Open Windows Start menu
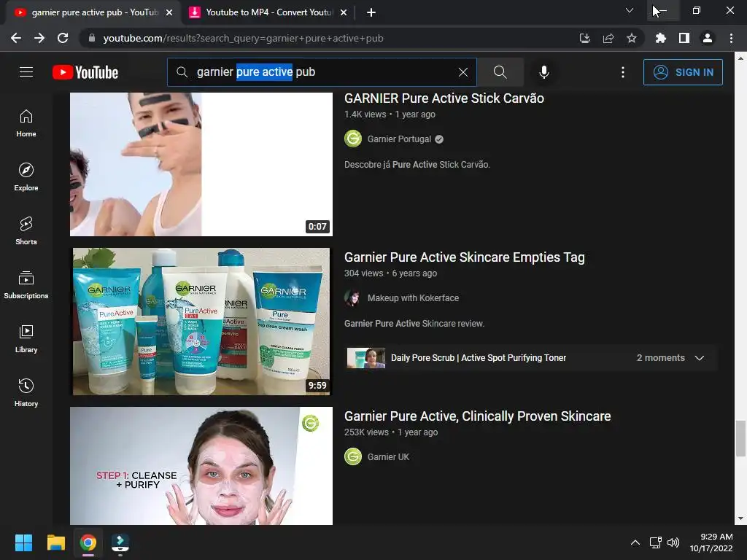Image resolution: width=747 pixels, height=560 pixels. [23, 542]
